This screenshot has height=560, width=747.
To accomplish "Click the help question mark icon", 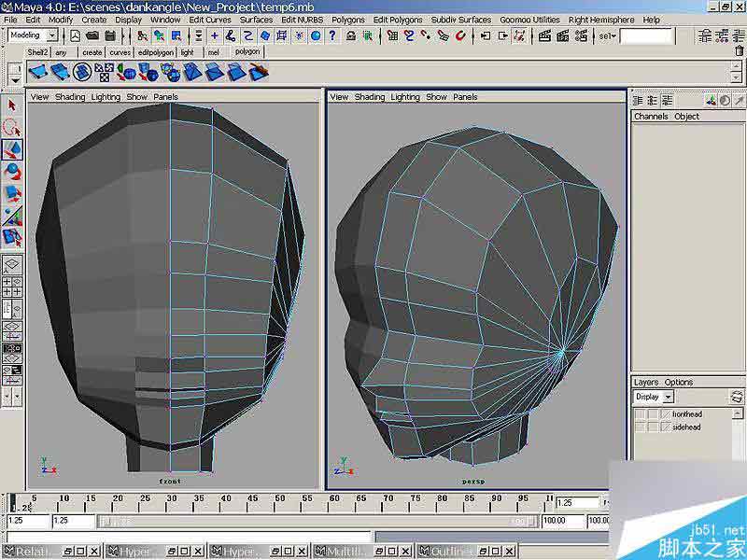I will 331,35.
